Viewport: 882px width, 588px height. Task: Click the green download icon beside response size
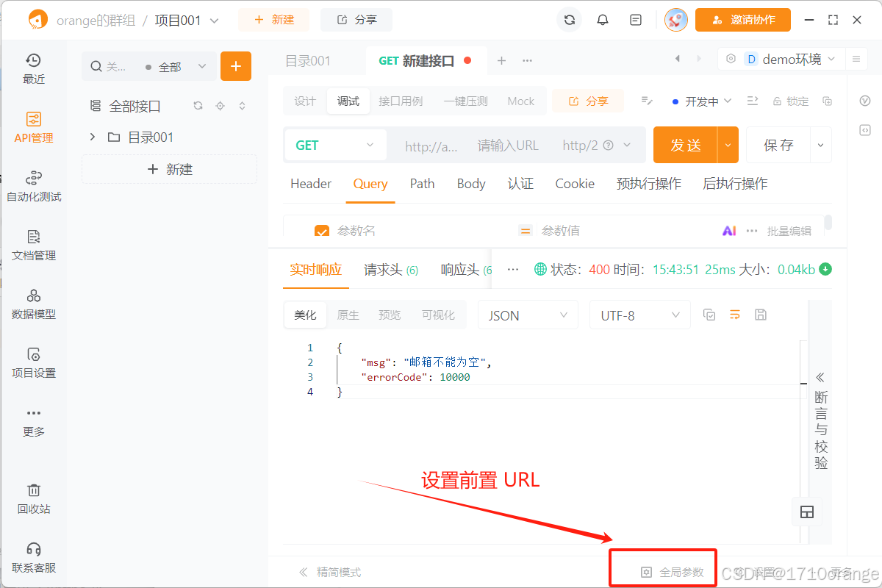tap(825, 269)
